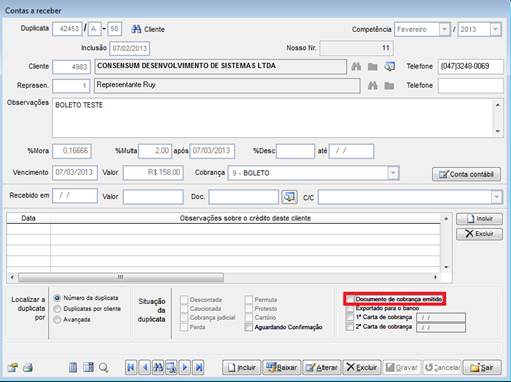The width and height of the screenshot is (511, 382).
Task: Check Exportado para o banco box
Action: point(349,309)
